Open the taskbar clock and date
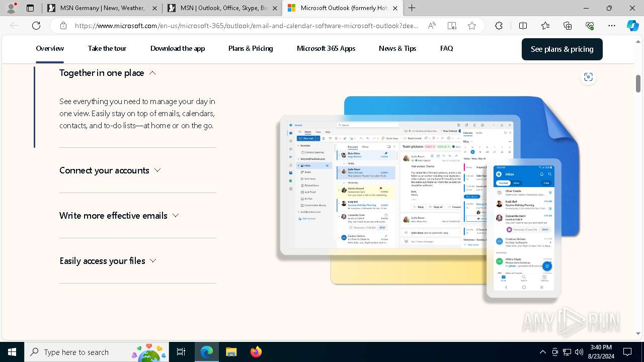Image resolution: width=644 pixels, height=362 pixels. tap(601, 352)
